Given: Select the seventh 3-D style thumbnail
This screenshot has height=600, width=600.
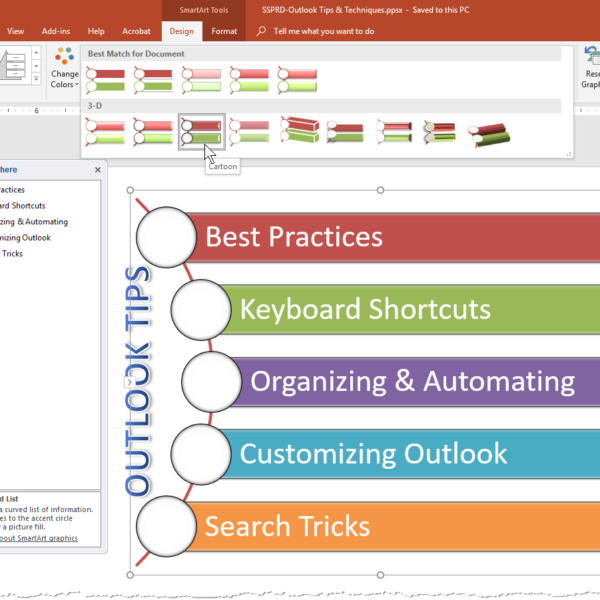Looking at the screenshot, I should [x=394, y=132].
